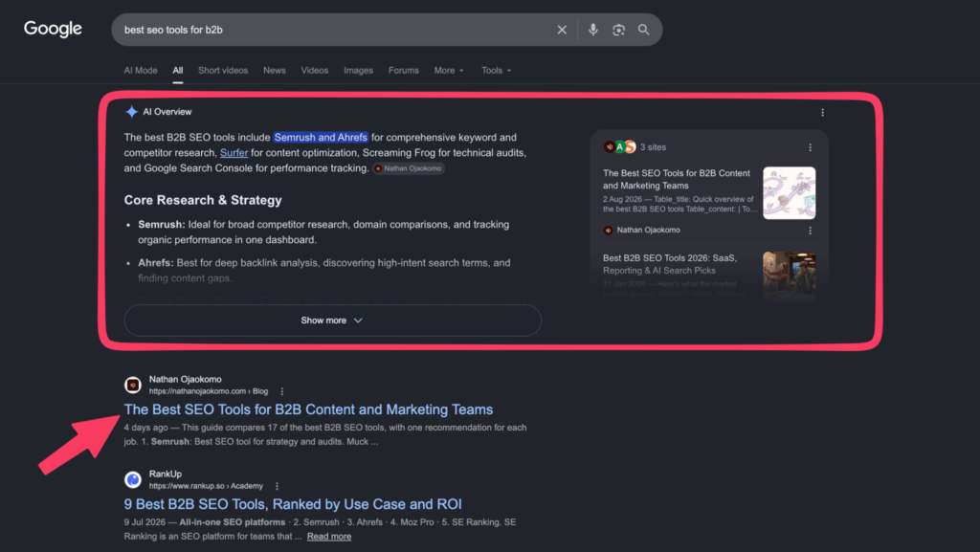This screenshot has height=552, width=980.
Task: Click the RankUp site name
Action: point(165,474)
